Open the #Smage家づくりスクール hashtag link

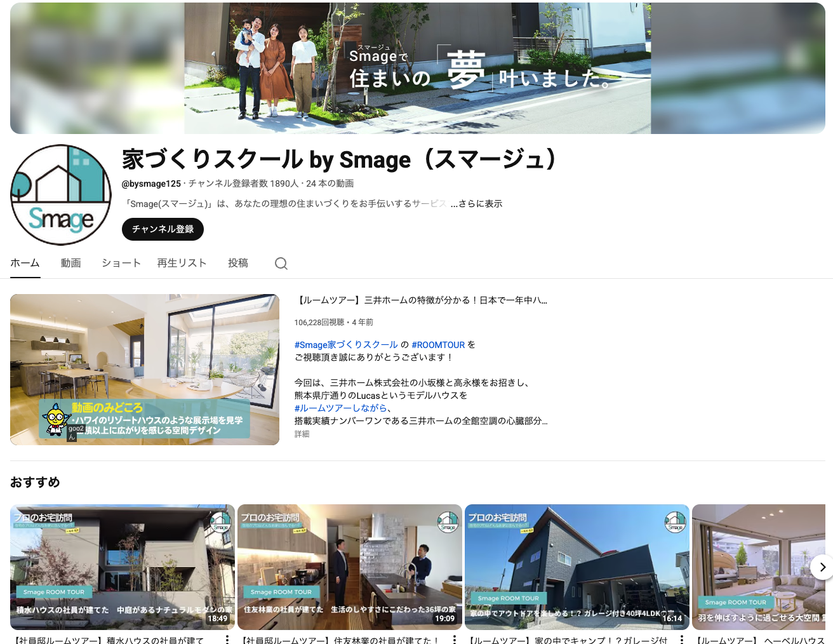pos(346,345)
